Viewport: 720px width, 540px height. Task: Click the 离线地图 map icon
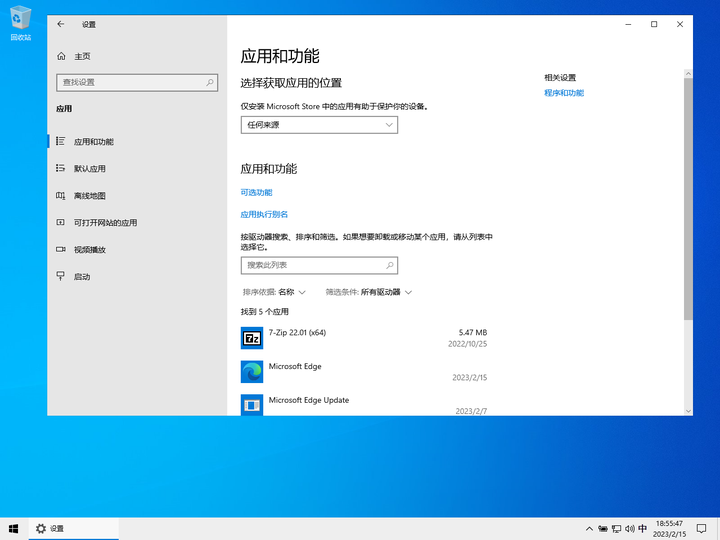coord(61,196)
